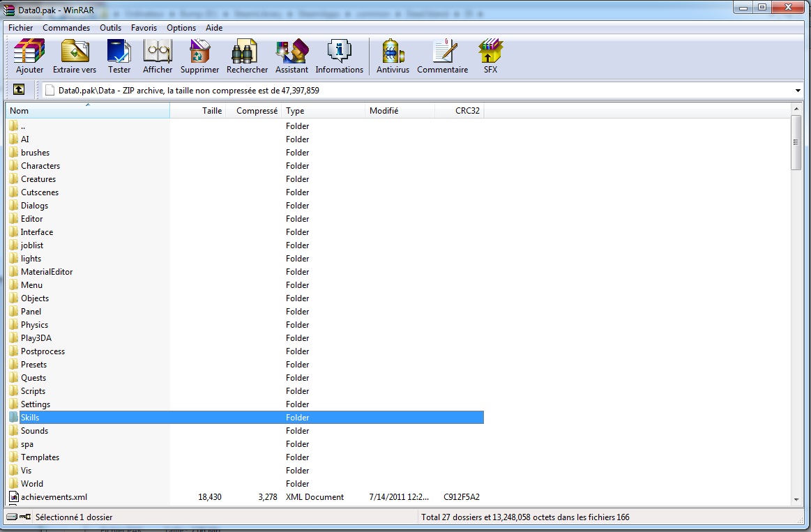
Task: Click the Scripts folder icon
Action: point(13,391)
